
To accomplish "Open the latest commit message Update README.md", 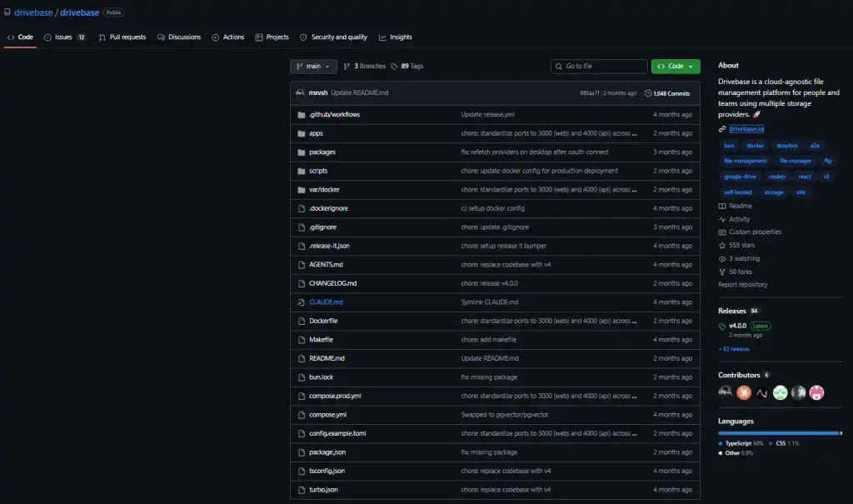I will click(360, 92).
